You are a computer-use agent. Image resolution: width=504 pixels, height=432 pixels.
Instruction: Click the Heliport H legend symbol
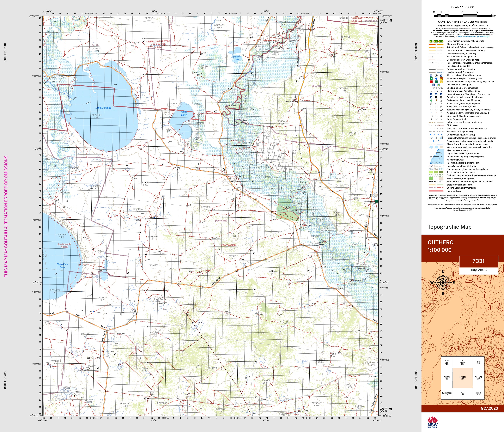436,75
